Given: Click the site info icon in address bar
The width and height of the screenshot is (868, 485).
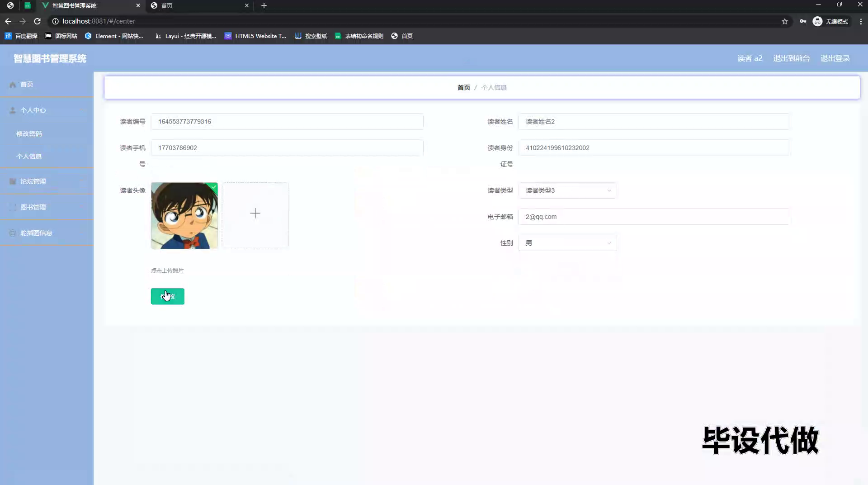Looking at the screenshot, I should coord(55,21).
